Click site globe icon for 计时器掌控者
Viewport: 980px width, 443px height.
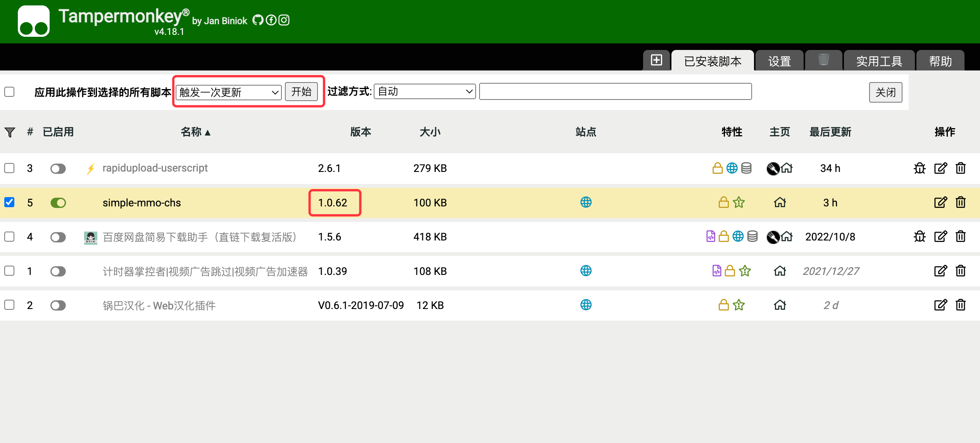click(x=586, y=271)
